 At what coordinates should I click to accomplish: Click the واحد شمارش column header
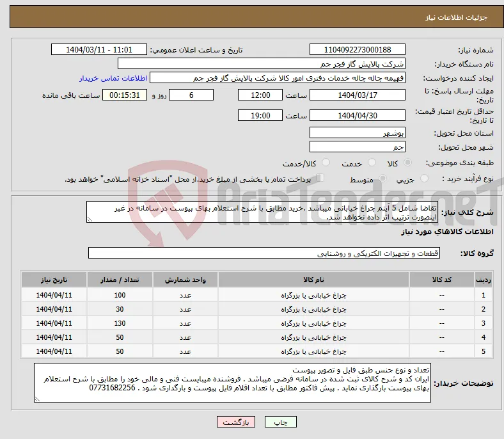pos(185,280)
